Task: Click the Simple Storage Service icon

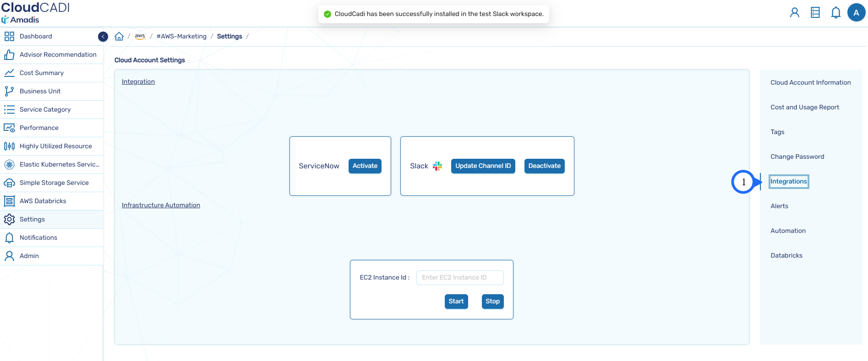Action: point(9,183)
